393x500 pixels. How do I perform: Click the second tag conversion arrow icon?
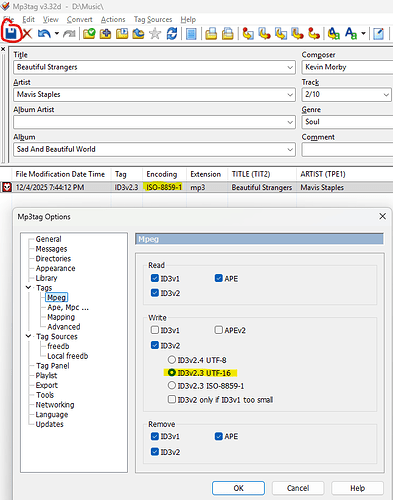tap(264, 33)
